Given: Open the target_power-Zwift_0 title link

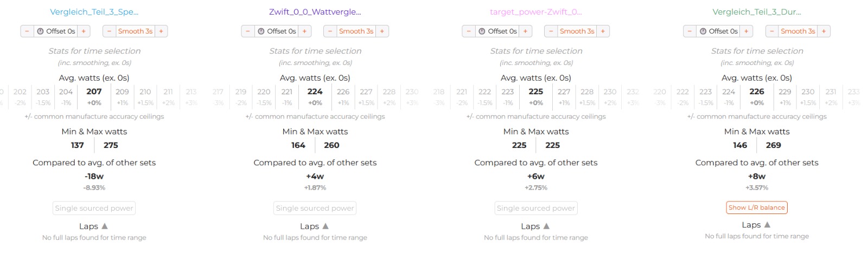Looking at the screenshot, I should (x=535, y=12).
